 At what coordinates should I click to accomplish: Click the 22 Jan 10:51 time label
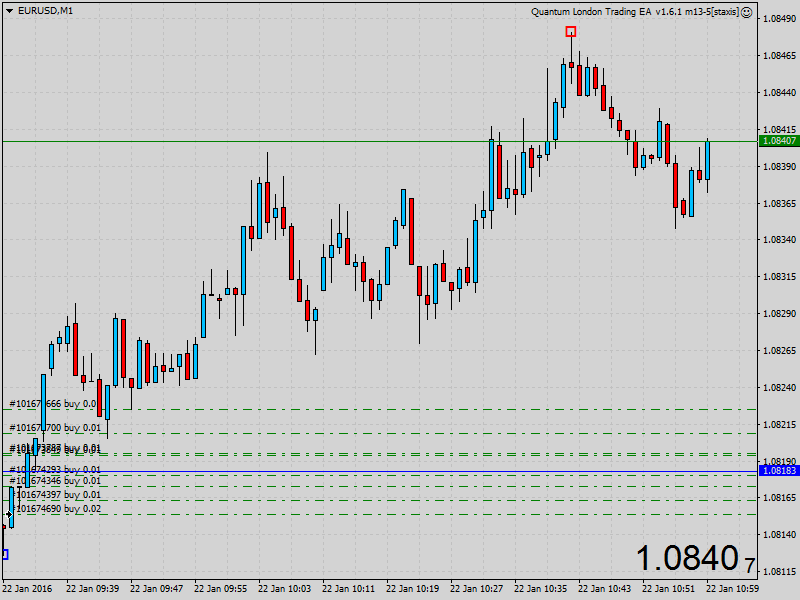(x=669, y=589)
